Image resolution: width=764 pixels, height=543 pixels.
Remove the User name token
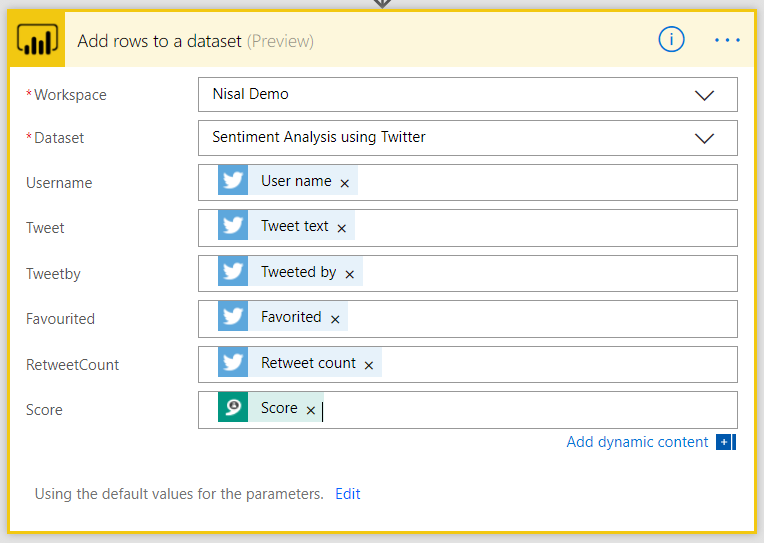coord(344,183)
